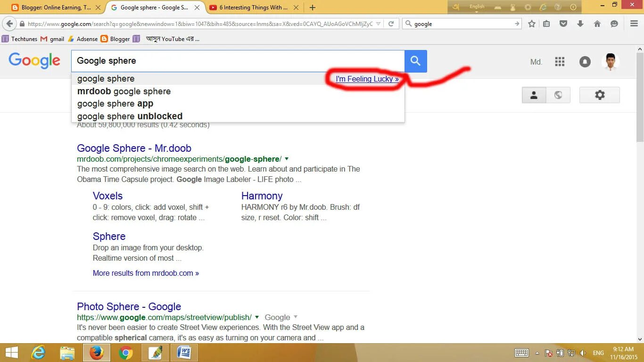644x362 pixels.
Task: Open the Google account profile picture
Action: [611, 61]
